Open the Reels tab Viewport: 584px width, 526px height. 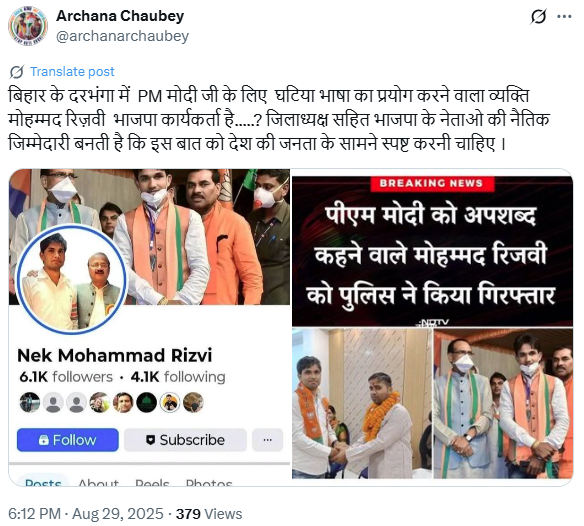coord(152,482)
